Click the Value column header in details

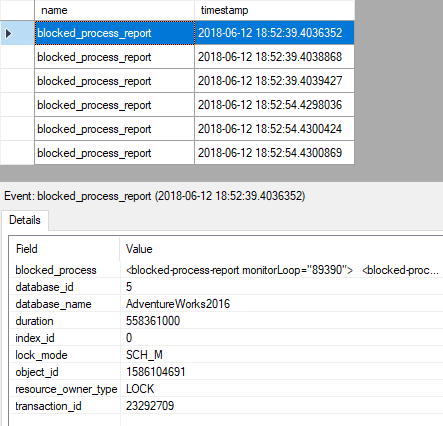click(281, 249)
